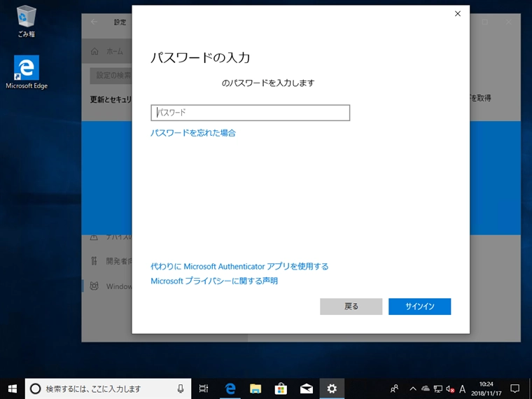Show hidden tray icons chevron
The image size is (532, 399).
point(413,388)
